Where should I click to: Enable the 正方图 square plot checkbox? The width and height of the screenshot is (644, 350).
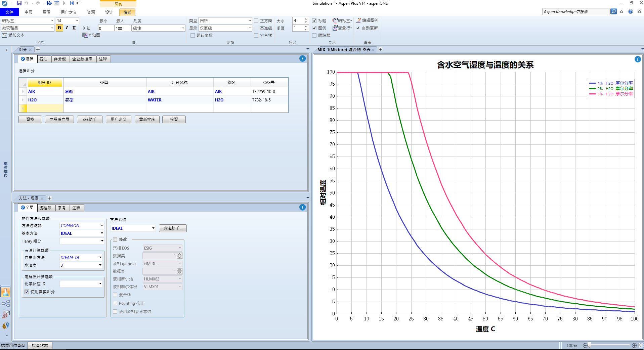pyautogui.click(x=256, y=20)
